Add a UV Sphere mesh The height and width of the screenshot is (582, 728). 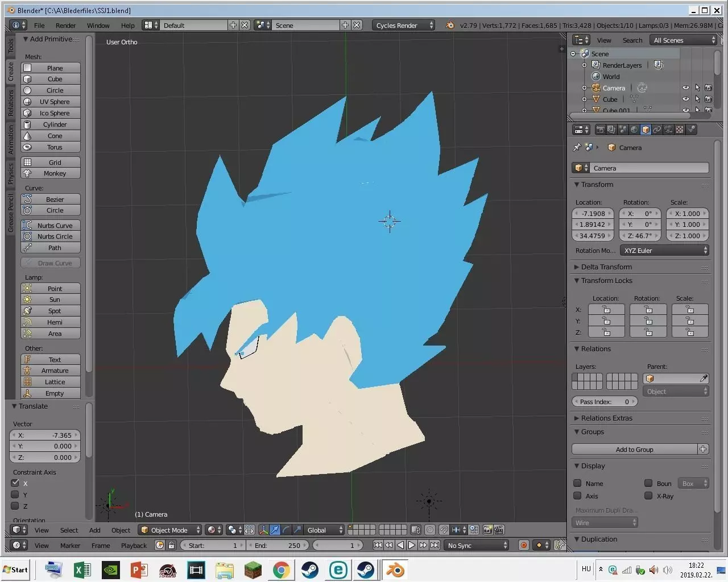tap(51, 102)
